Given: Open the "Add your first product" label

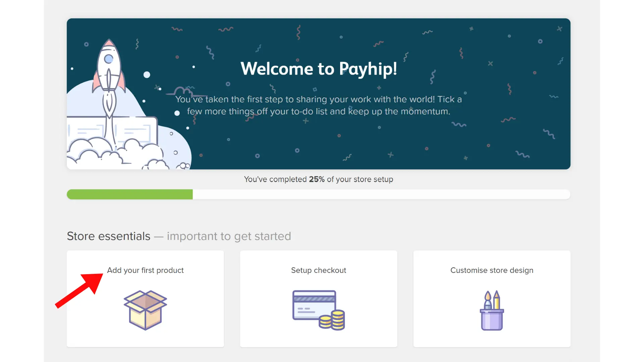Looking at the screenshot, I should click(145, 270).
